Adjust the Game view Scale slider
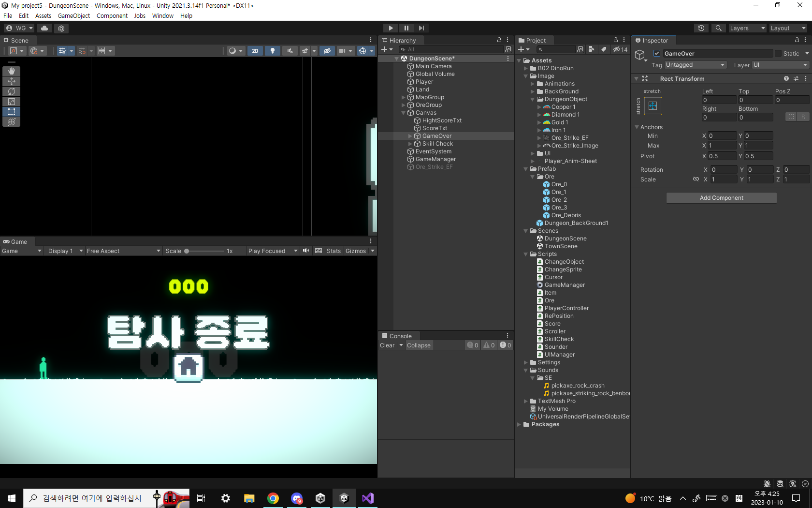The image size is (812, 508). (204, 251)
